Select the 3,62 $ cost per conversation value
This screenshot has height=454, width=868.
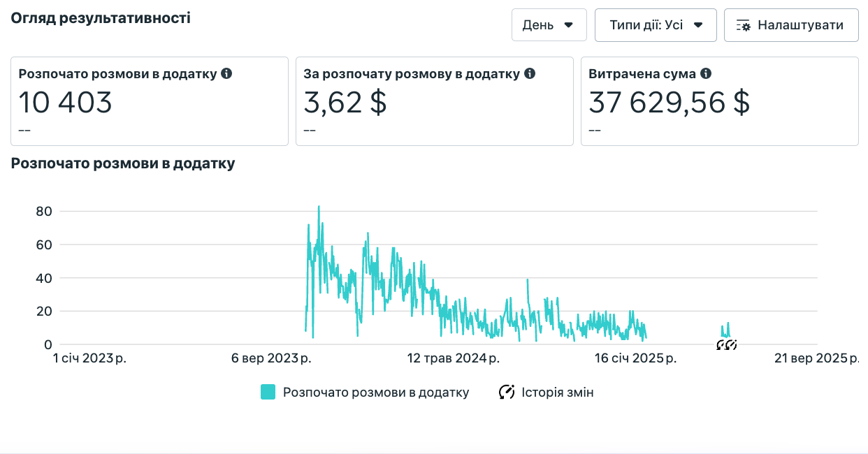(x=345, y=103)
